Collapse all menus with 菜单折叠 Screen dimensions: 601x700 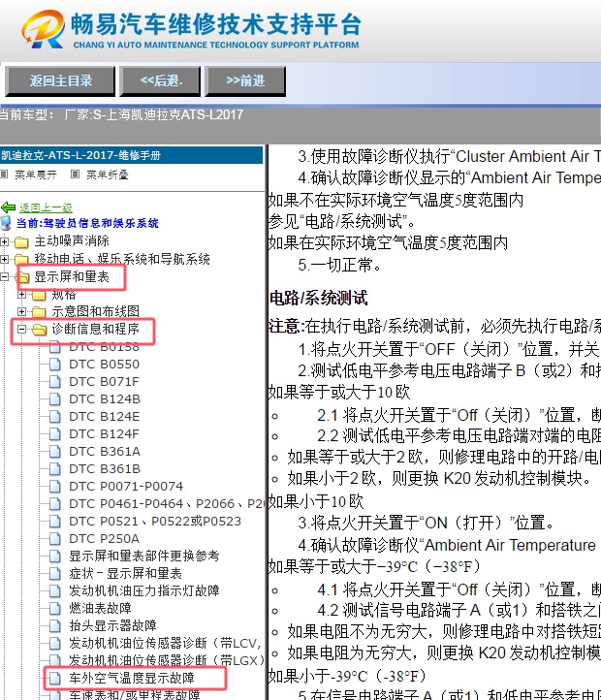[x=107, y=175]
